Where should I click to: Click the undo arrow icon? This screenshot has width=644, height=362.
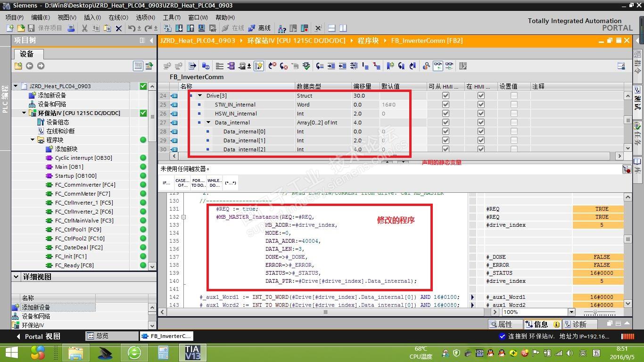[132, 28]
